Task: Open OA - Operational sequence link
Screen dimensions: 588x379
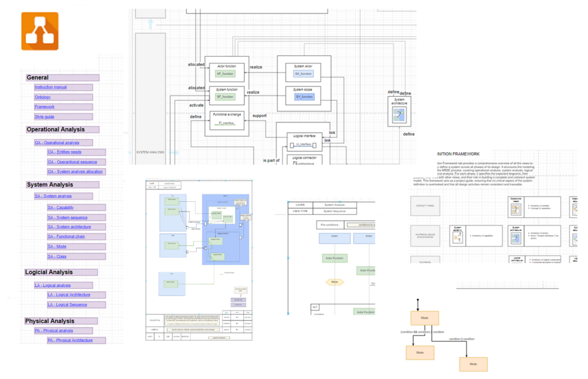Action: pos(73,162)
